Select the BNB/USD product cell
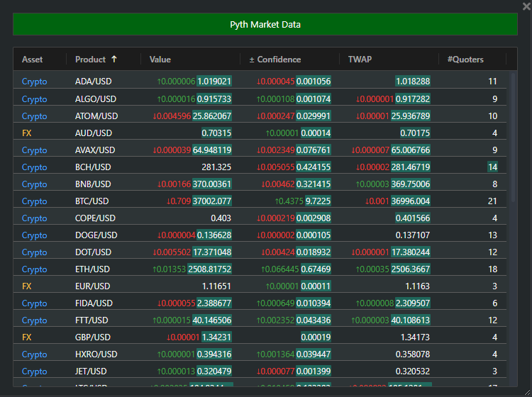Image resolution: width=532 pixels, height=397 pixels. pos(93,184)
